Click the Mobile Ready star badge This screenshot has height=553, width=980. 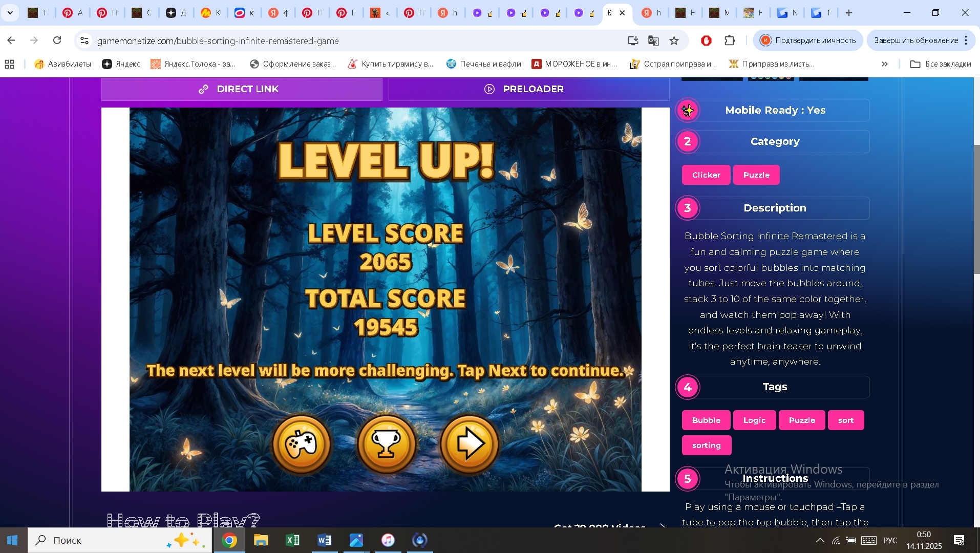point(688,110)
